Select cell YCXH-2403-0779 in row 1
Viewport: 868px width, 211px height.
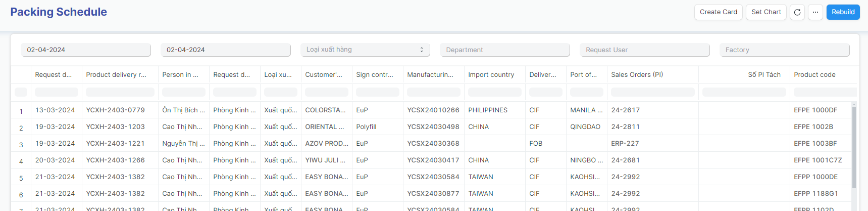click(x=115, y=110)
